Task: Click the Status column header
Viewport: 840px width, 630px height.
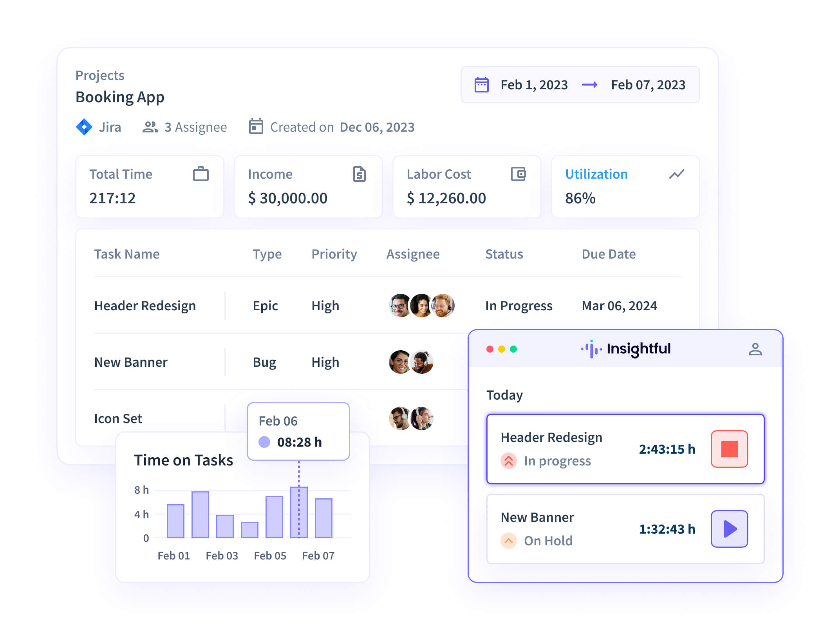Action: click(504, 254)
